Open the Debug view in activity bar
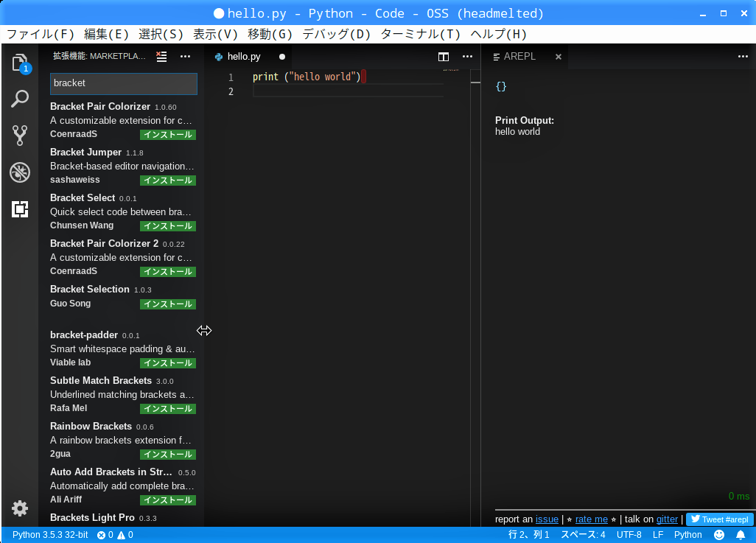The width and height of the screenshot is (756, 543). (20, 172)
